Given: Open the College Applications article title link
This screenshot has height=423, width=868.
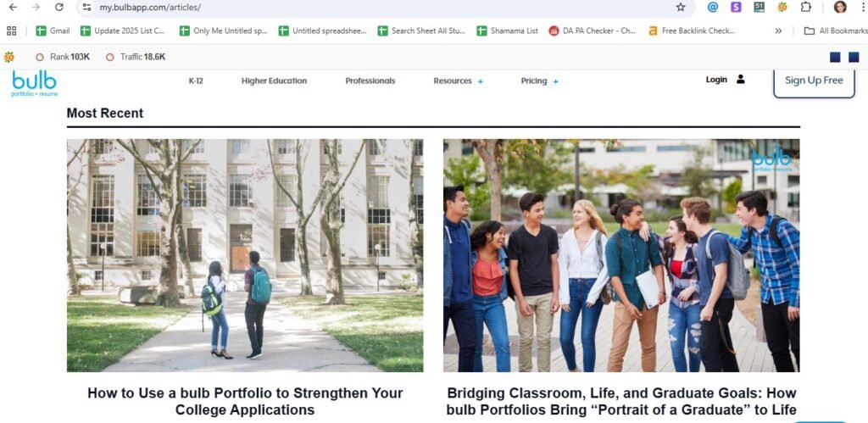Looking at the screenshot, I should click(245, 402).
